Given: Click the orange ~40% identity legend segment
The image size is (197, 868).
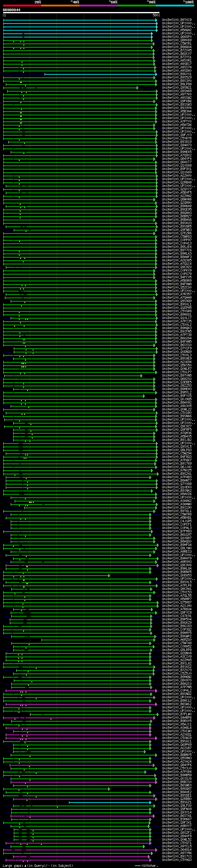Looking at the screenshot, I should tap(60, 6).
